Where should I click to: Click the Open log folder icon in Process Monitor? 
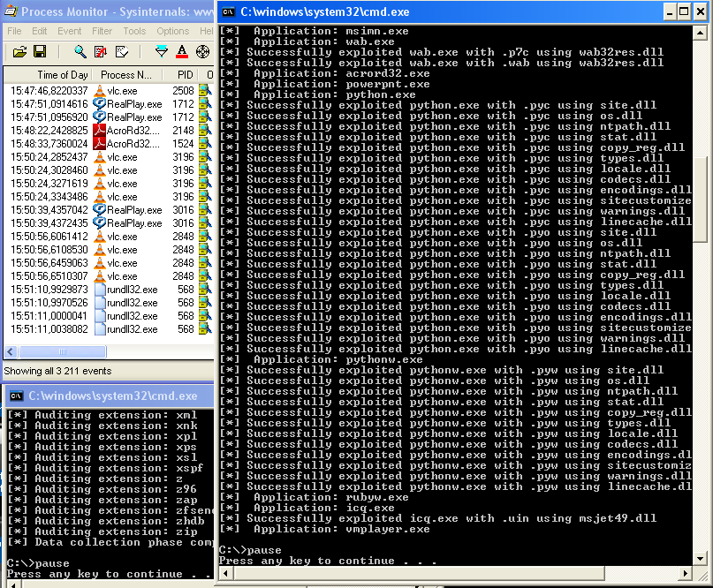(19, 52)
